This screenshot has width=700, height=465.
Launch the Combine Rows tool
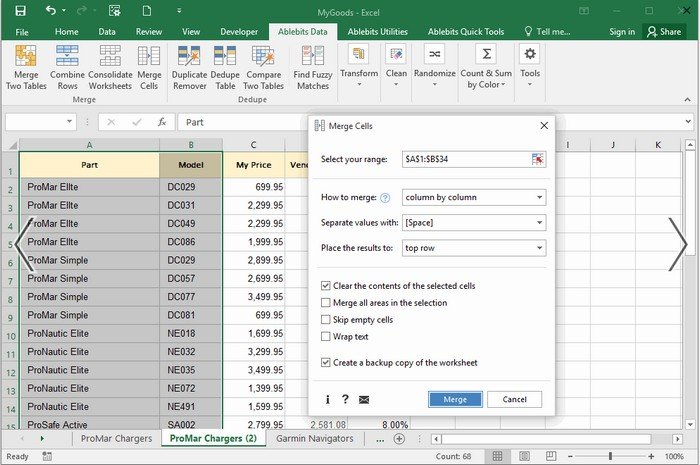coord(67,67)
